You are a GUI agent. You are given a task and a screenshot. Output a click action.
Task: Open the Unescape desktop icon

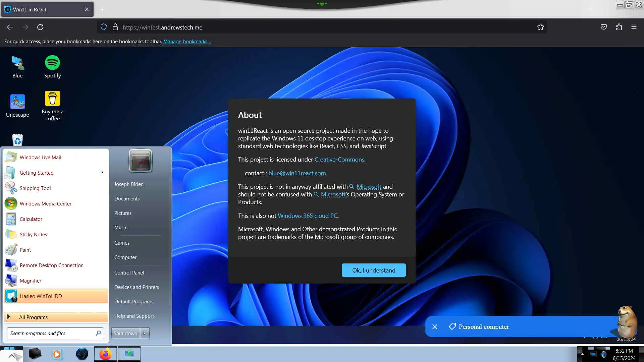[x=17, y=106]
